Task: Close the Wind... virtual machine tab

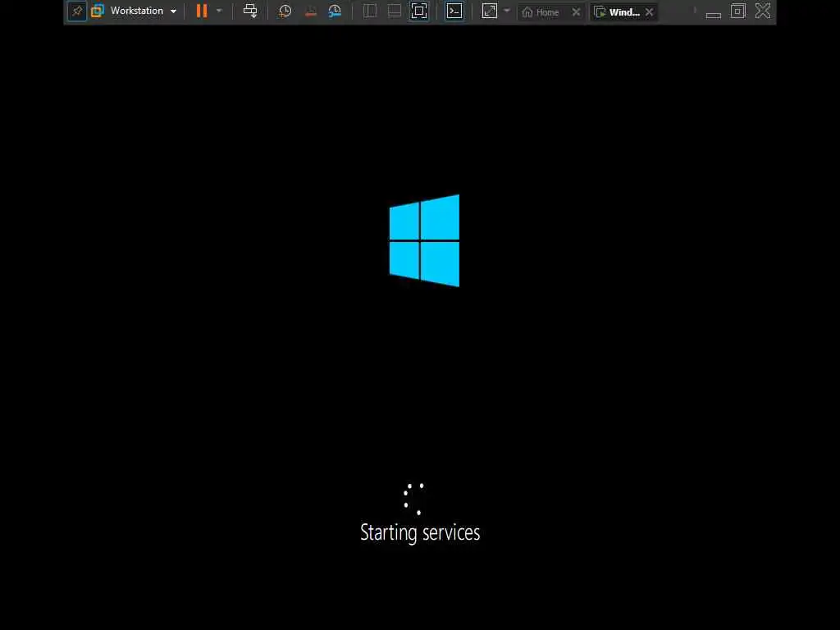Action: click(x=650, y=11)
